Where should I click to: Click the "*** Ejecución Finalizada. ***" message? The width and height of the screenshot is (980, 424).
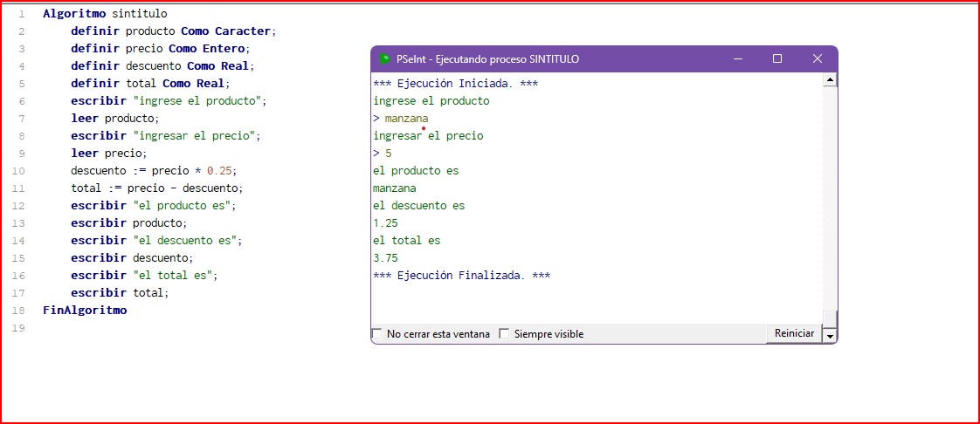[x=461, y=276]
